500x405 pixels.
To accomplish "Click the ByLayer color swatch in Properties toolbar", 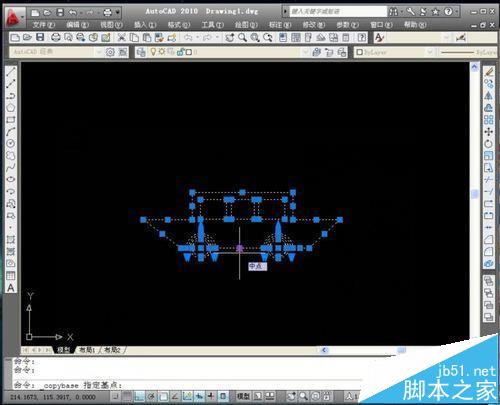I will (360, 52).
